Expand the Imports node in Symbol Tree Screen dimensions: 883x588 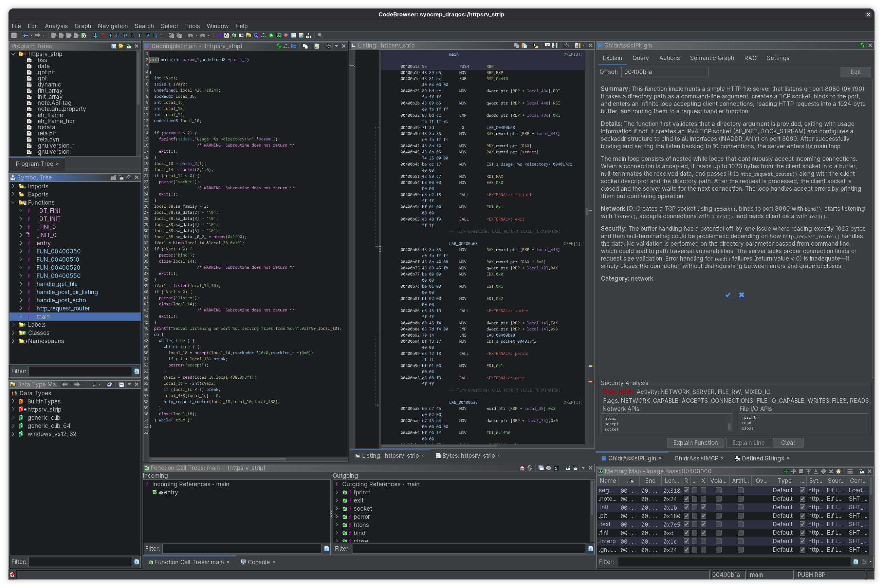click(14, 186)
